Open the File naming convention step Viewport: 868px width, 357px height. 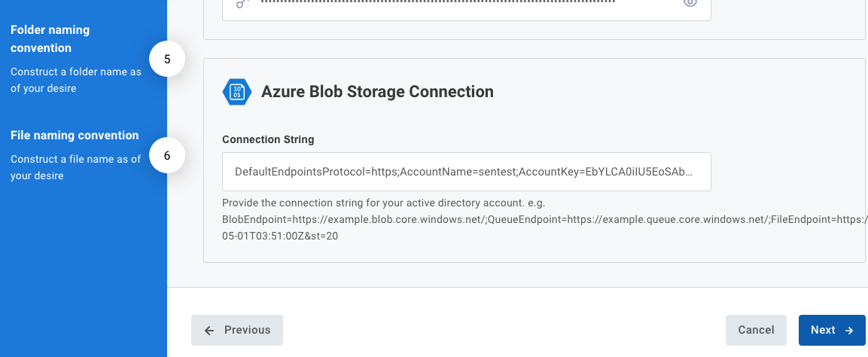pos(75,136)
